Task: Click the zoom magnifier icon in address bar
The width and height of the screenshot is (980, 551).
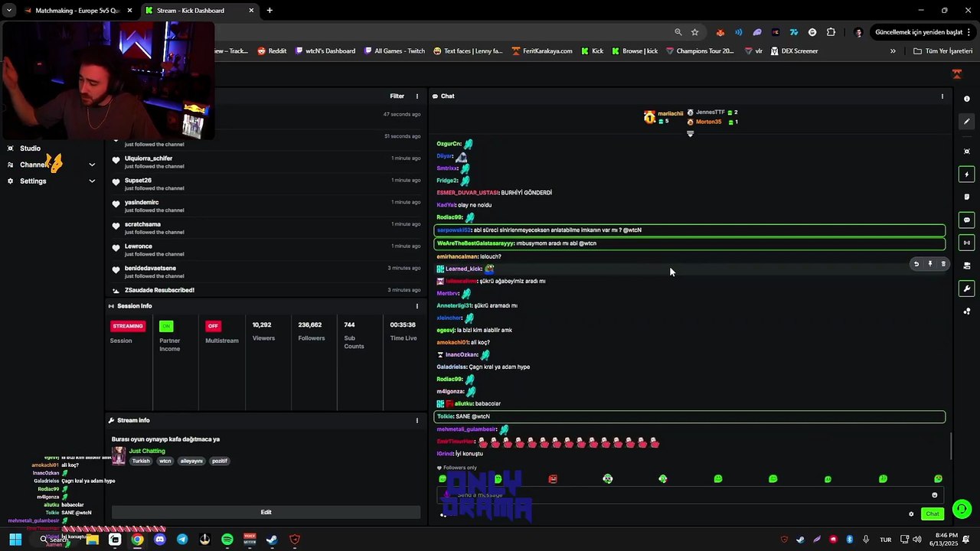Action: coord(678,32)
